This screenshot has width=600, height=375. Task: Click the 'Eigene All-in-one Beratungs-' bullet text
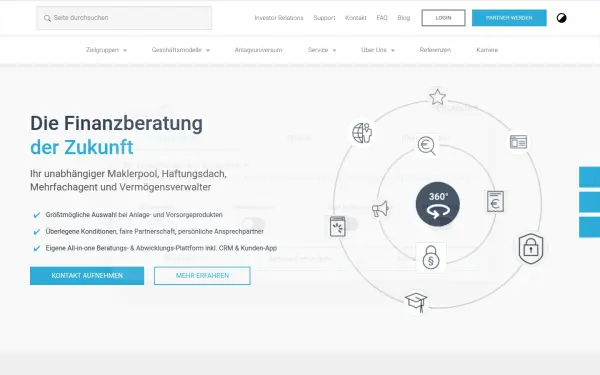161,248
